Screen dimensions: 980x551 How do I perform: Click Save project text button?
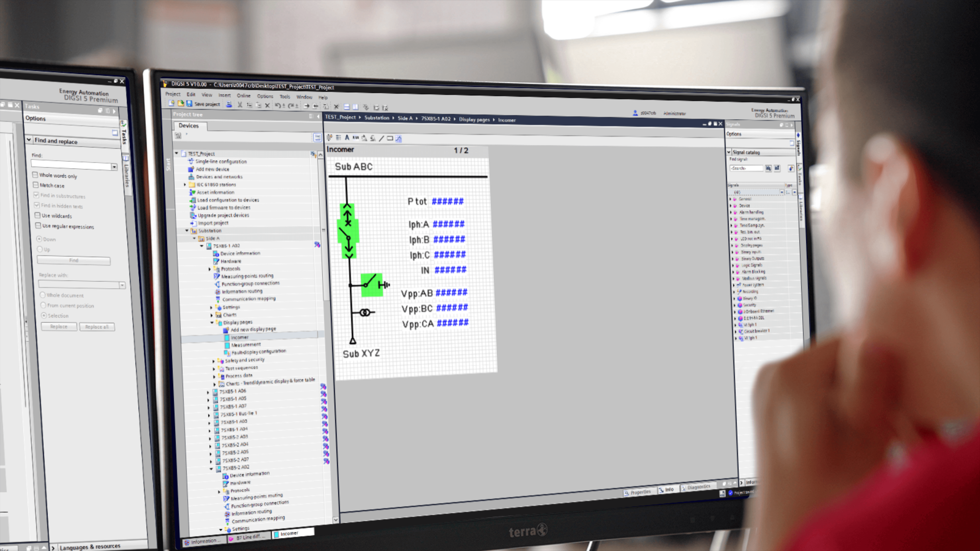coord(207,104)
